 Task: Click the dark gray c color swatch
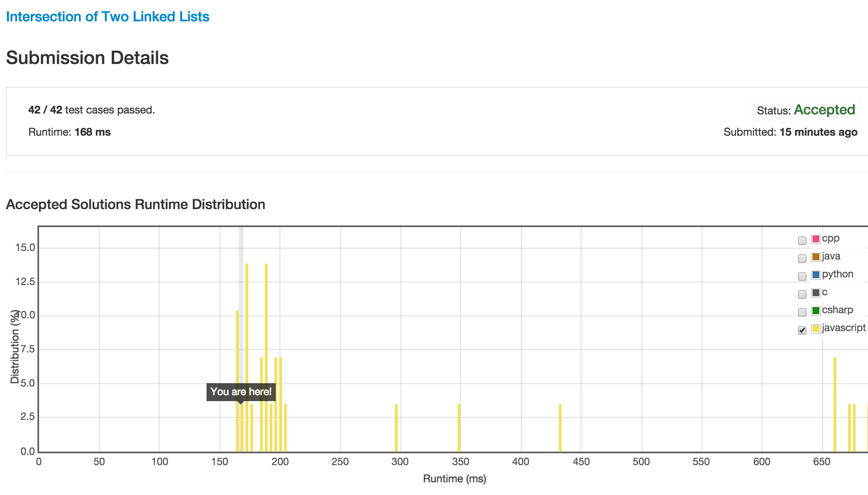(816, 293)
